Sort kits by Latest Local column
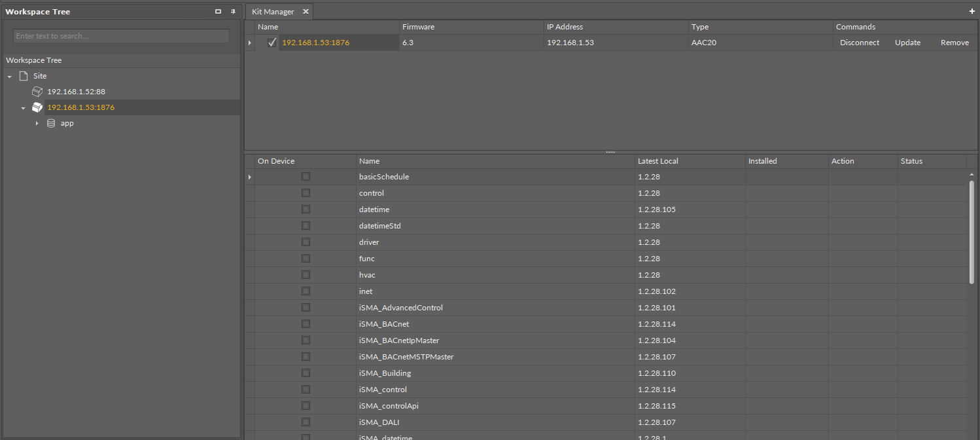The height and width of the screenshot is (440, 980). point(657,161)
